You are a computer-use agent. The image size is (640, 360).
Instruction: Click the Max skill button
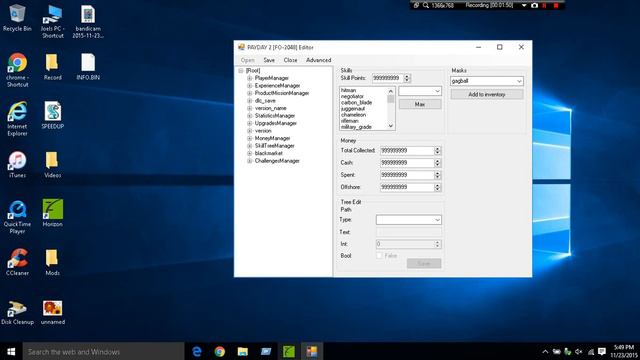(x=420, y=104)
